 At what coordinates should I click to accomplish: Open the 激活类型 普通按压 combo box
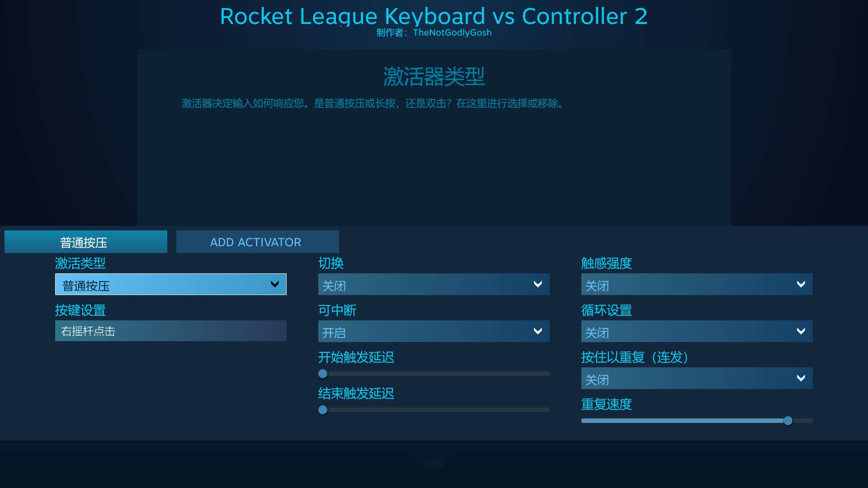[170, 284]
